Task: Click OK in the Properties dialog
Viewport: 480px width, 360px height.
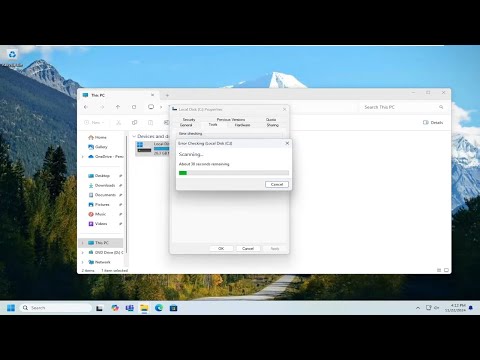Action: [221, 249]
